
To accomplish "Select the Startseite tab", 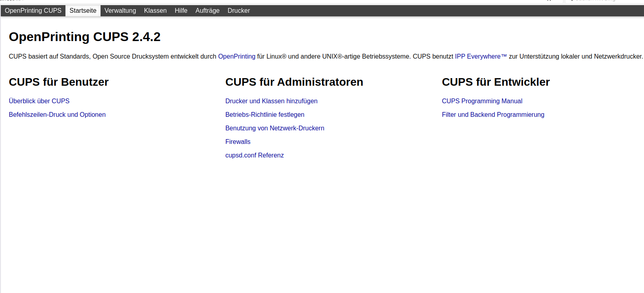I will click(83, 11).
